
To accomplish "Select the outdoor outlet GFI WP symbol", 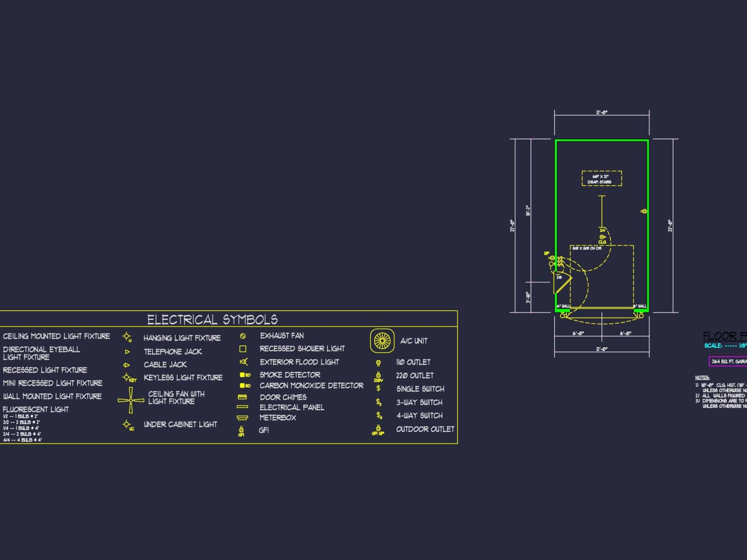I will (378, 430).
